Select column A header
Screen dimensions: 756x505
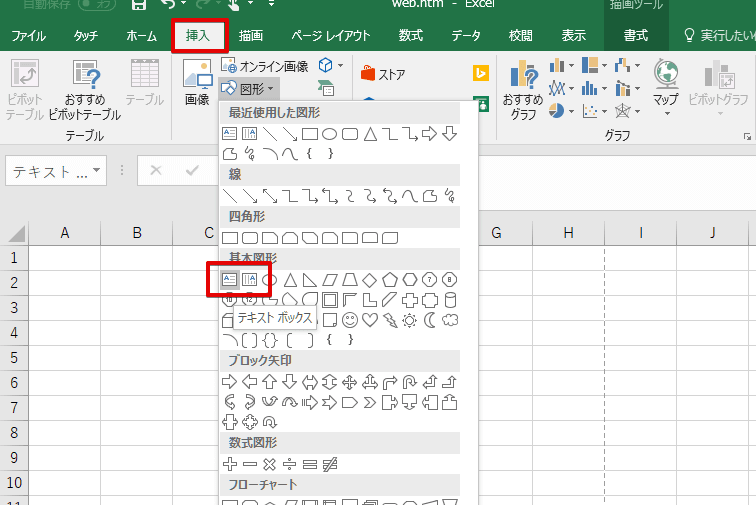click(x=65, y=233)
